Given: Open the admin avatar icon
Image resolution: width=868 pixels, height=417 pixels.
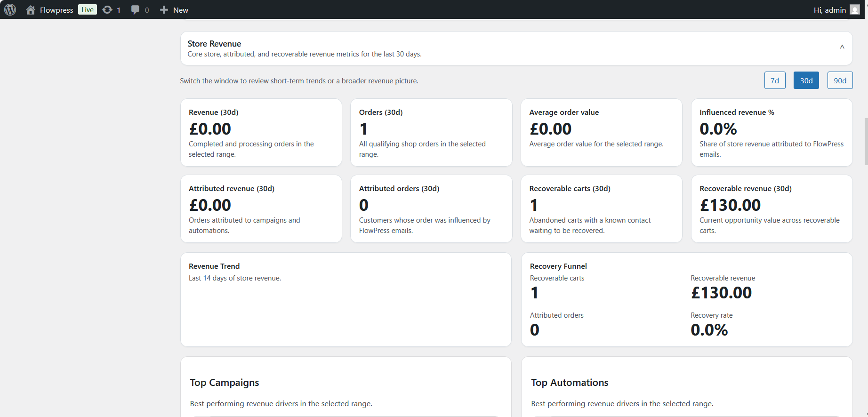Looking at the screenshot, I should (855, 10).
